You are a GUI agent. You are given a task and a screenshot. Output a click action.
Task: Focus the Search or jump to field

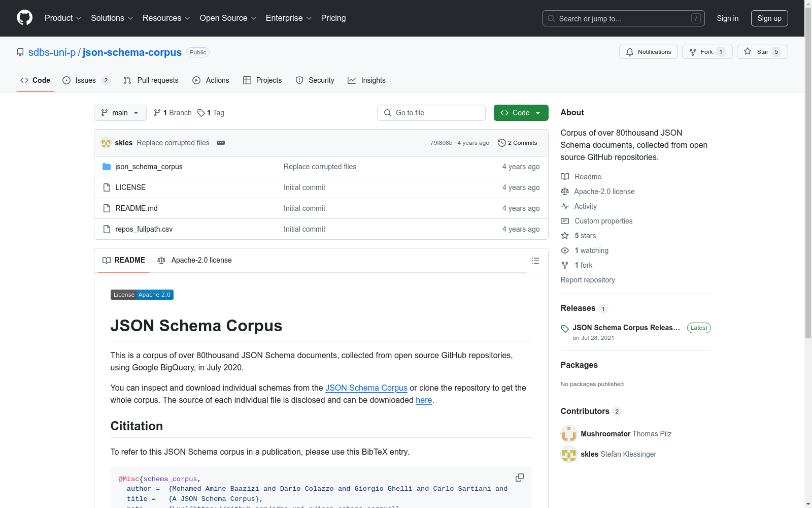coord(624,18)
